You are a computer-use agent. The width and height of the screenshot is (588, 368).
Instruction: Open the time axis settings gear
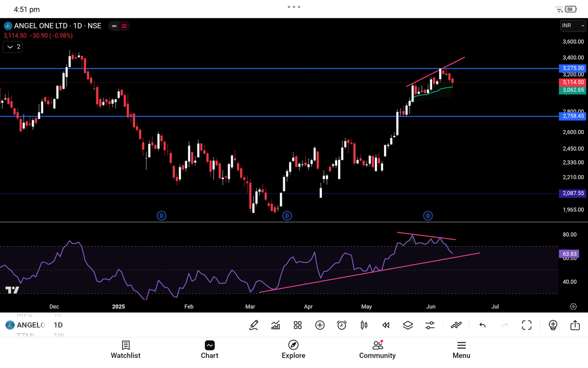tap(573, 307)
